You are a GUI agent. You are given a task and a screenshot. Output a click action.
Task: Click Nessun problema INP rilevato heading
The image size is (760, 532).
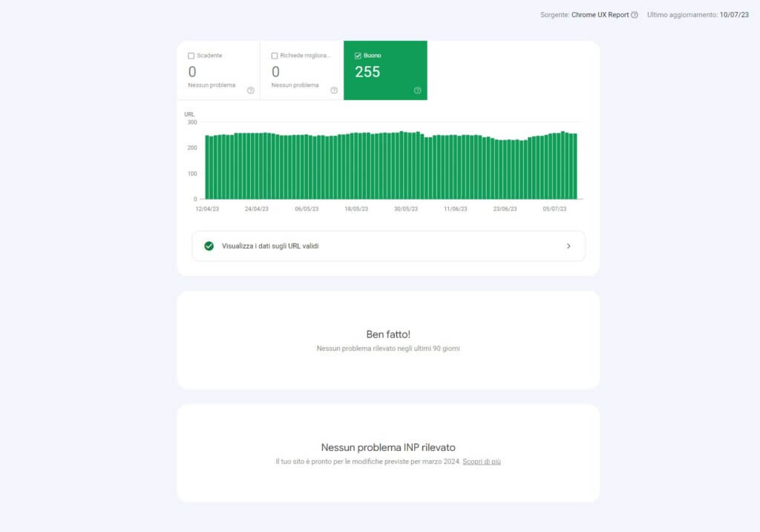click(388, 447)
